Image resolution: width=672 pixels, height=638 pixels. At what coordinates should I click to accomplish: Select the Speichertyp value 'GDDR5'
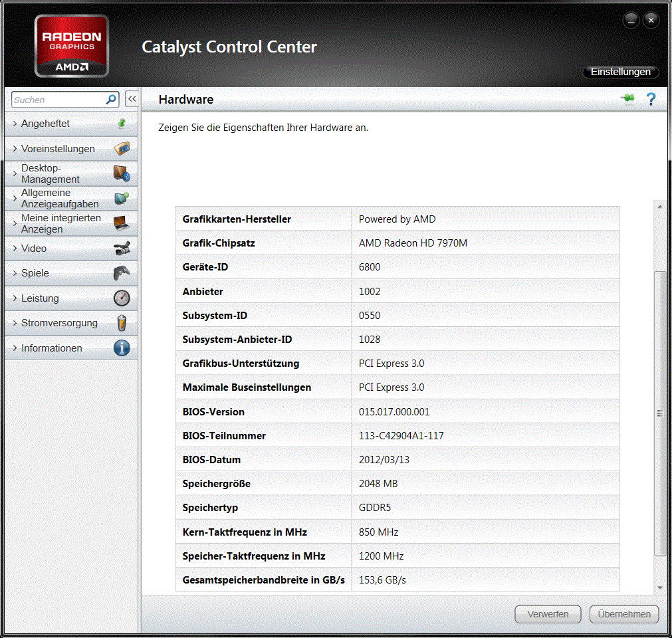(x=375, y=508)
